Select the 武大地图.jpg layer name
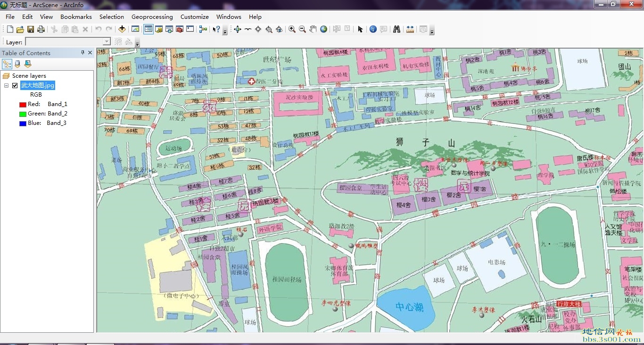 pos(38,85)
